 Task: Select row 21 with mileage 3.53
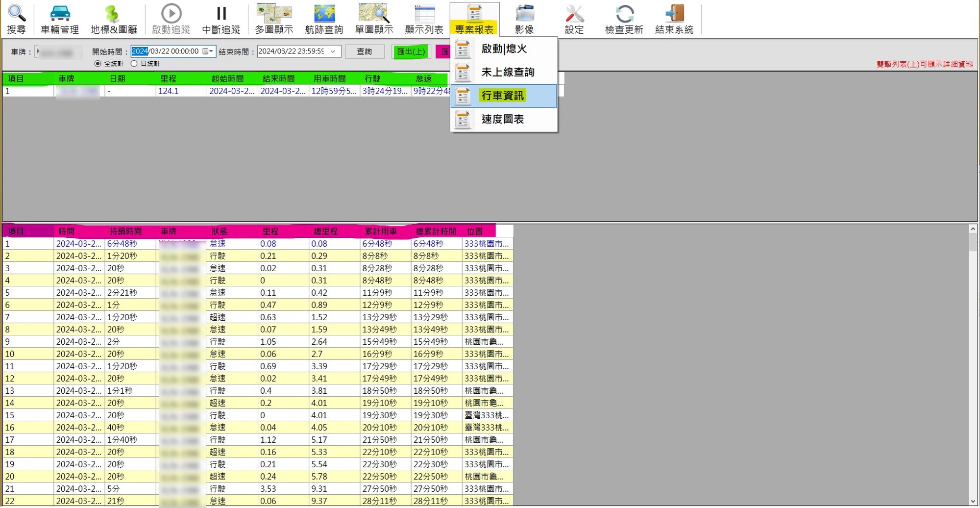coord(258,489)
